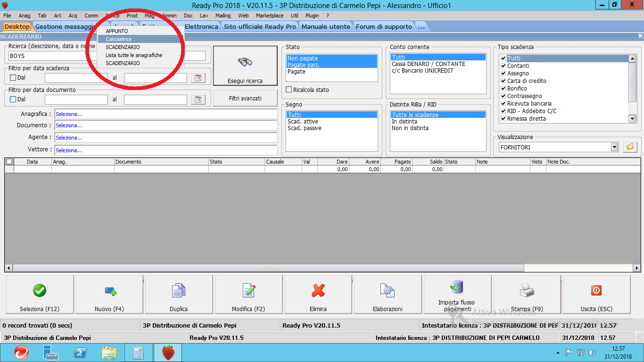Screen dimensions: 644x362
Task: Click the red X Elimina button
Action: pyautogui.click(x=318, y=295)
